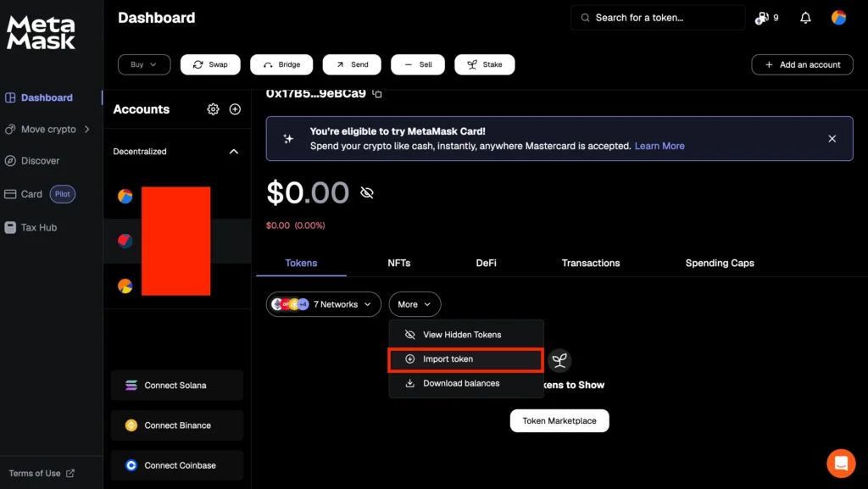Open the 7 Networks dropdown
The height and width of the screenshot is (489, 868).
click(323, 304)
